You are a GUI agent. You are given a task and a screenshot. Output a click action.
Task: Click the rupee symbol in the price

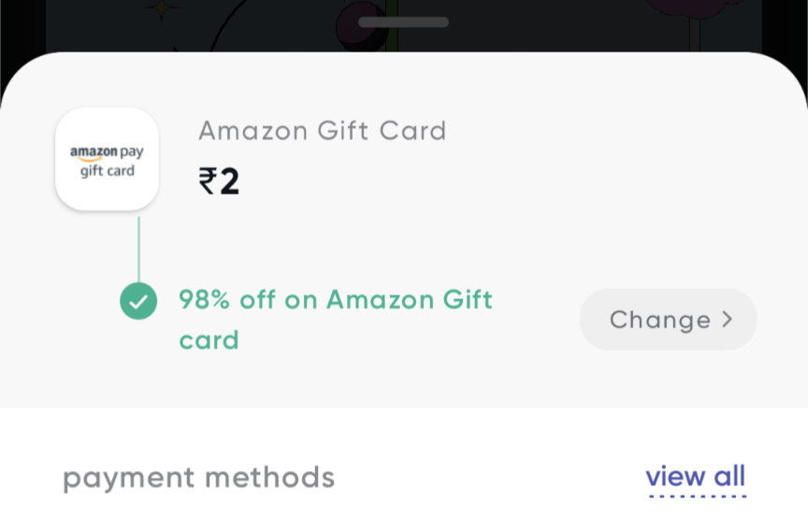coord(207,181)
